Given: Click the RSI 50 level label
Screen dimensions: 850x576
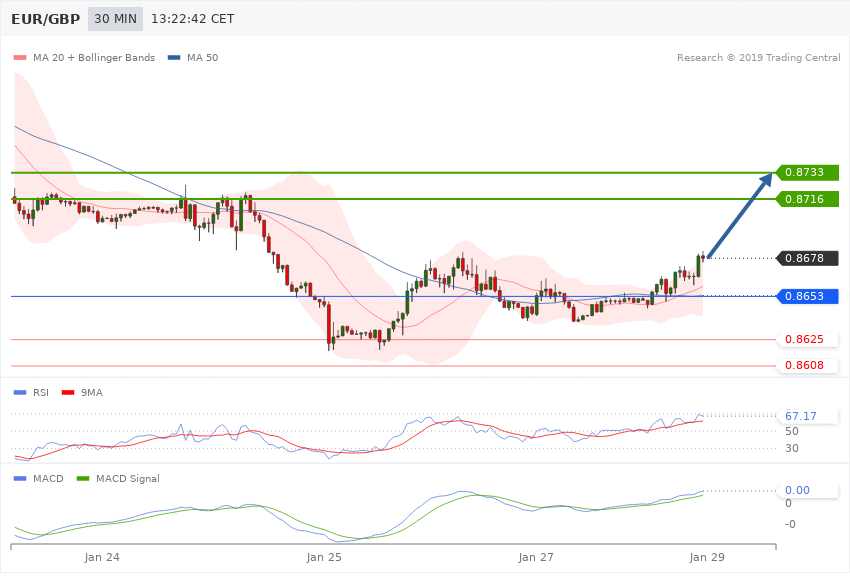Looking at the screenshot, I should click(x=792, y=431).
